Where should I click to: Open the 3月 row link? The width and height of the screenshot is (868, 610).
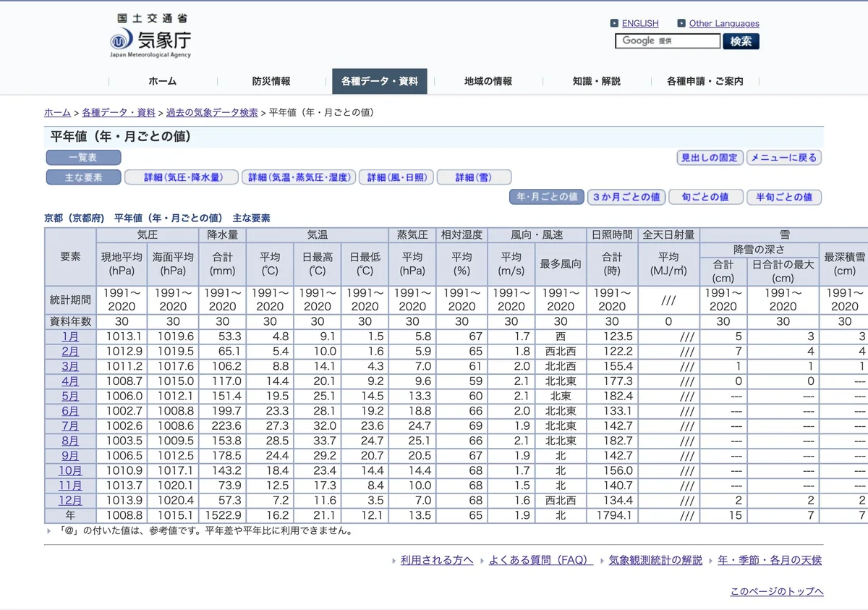tap(70, 366)
